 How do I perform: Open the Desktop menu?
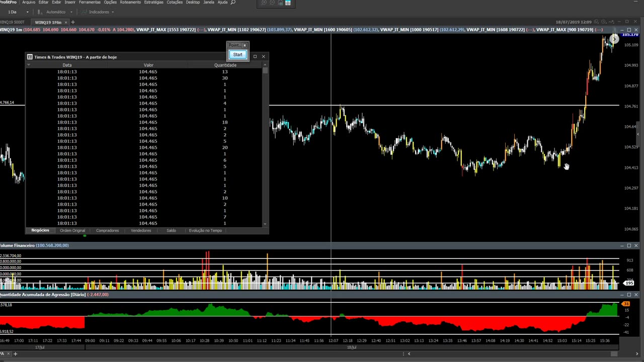[x=193, y=2]
